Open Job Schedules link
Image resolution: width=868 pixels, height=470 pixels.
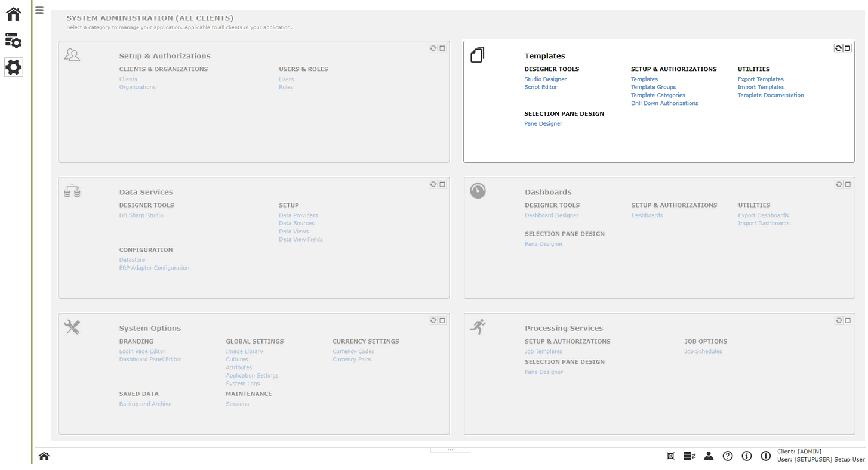(x=703, y=351)
